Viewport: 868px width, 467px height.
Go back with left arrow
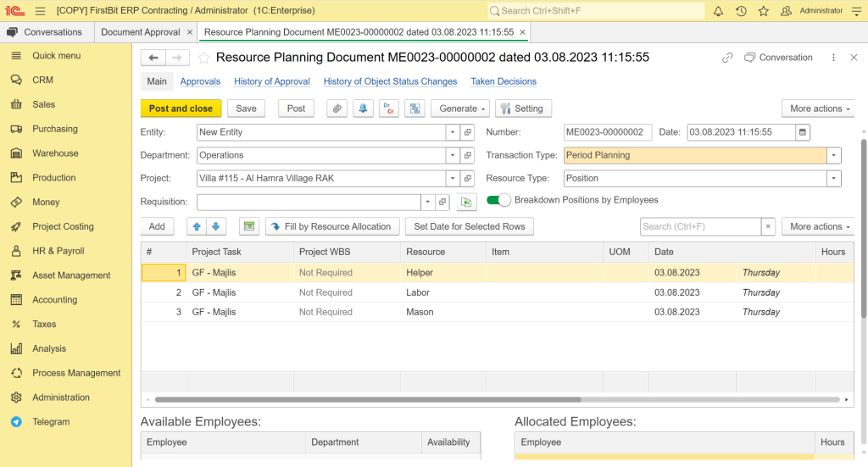pos(153,58)
